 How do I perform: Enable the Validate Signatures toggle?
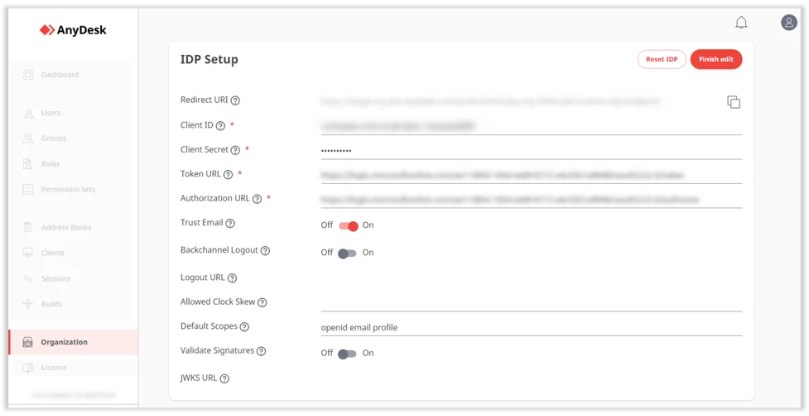pos(347,353)
